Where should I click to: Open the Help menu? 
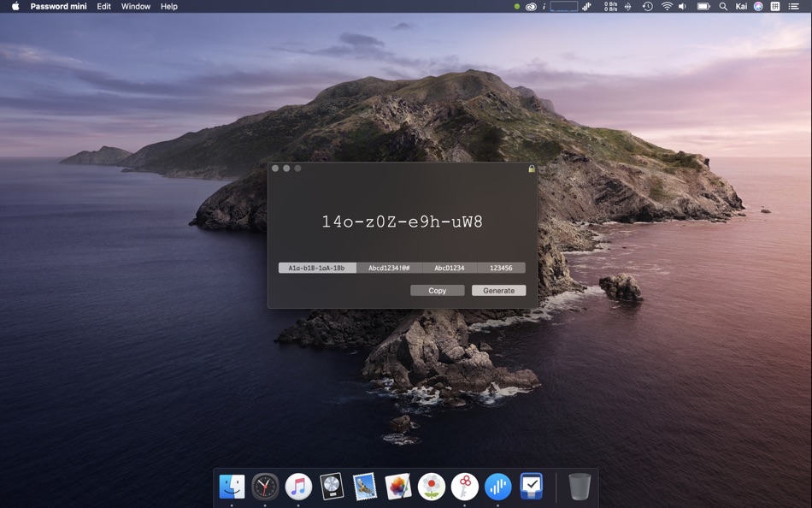pyautogui.click(x=169, y=6)
